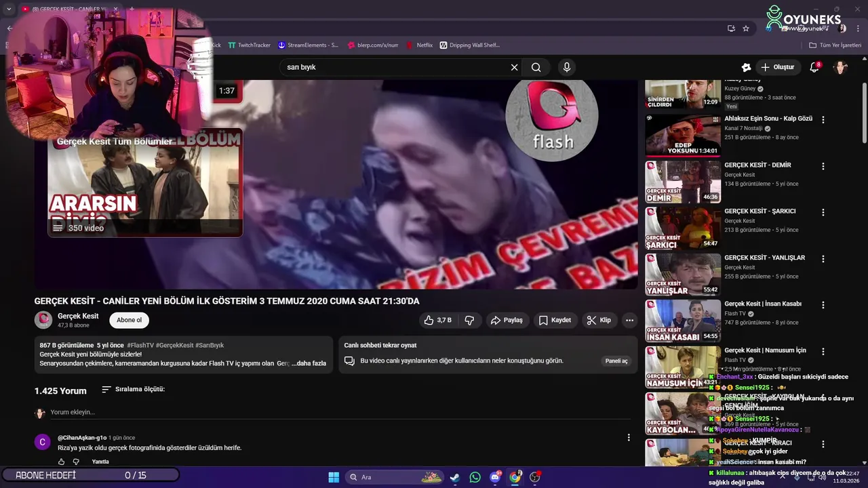Image resolution: width=868 pixels, height=488 pixels.
Task: Start voice search with the microphone icon
Action: (x=567, y=67)
